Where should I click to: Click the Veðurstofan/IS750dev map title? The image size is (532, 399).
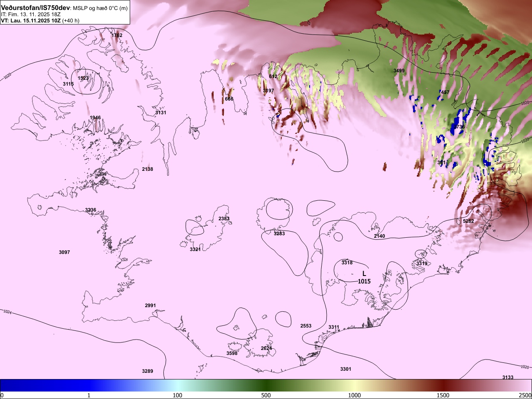click(35, 8)
